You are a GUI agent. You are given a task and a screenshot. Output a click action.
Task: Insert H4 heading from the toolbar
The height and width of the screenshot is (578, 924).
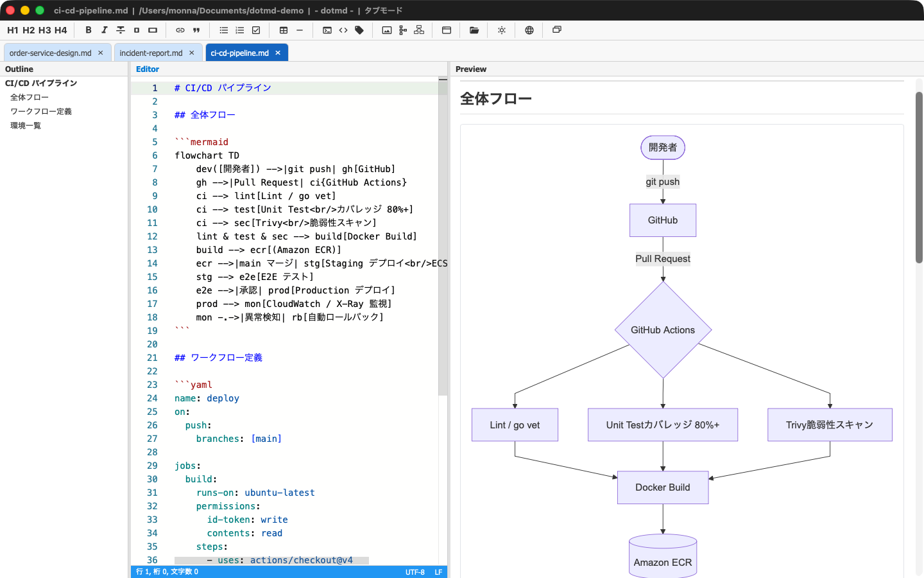coord(61,30)
